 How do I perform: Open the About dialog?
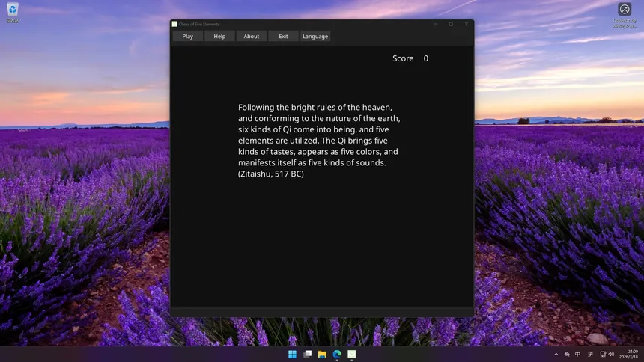click(x=252, y=36)
